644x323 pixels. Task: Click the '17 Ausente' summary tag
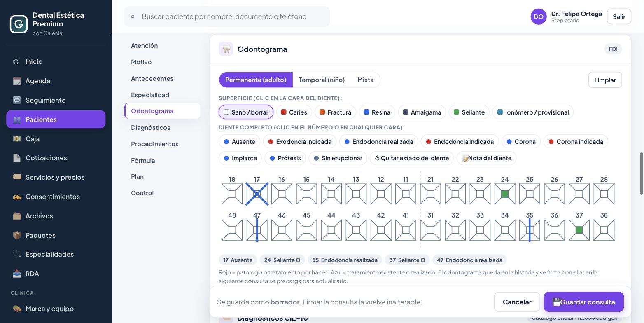[x=238, y=260]
